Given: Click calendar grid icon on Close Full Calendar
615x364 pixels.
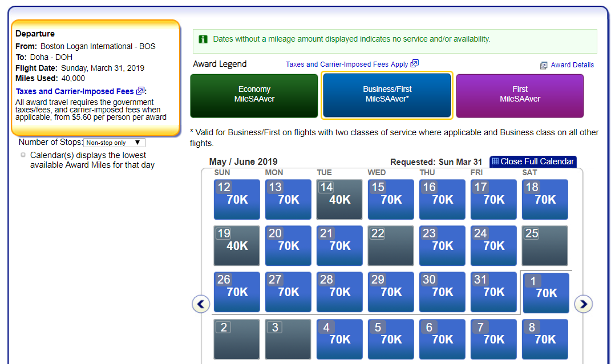Looking at the screenshot, I should 495,161.
